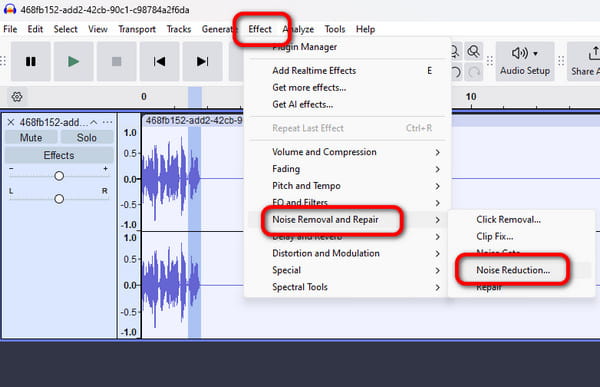
Task: Click Get more effects... entry
Action: pyautogui.click(x=347, y=88)
